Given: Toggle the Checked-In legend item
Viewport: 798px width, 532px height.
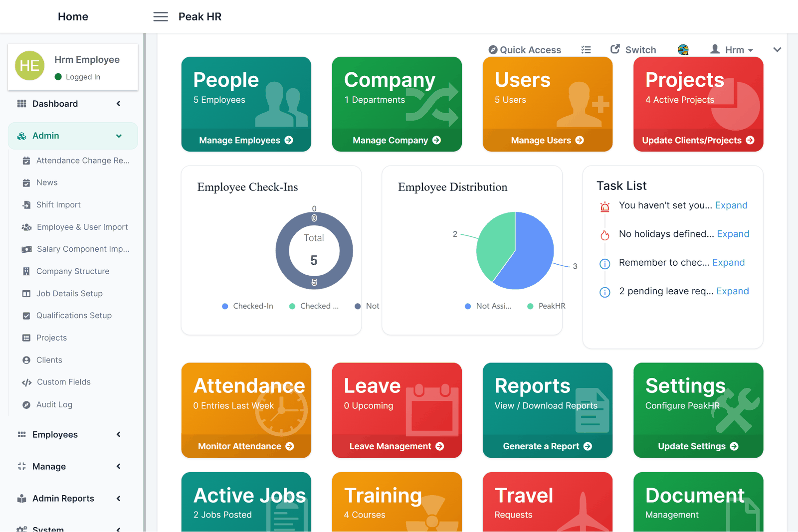Looking at the screenshot, I should tap(247, 306).
